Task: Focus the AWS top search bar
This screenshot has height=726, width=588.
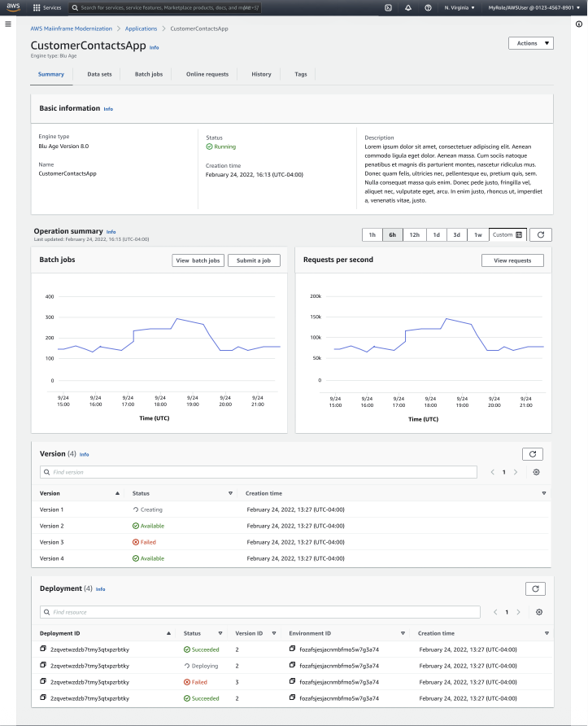Action: tap(165, 8)
